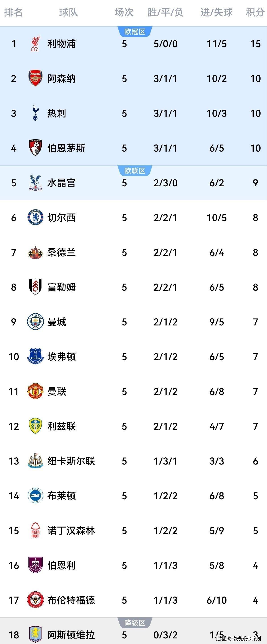This screenshot has width=267, height=644.
Task: Click the Chelsea club crest
Action: (x=35, y=217)
